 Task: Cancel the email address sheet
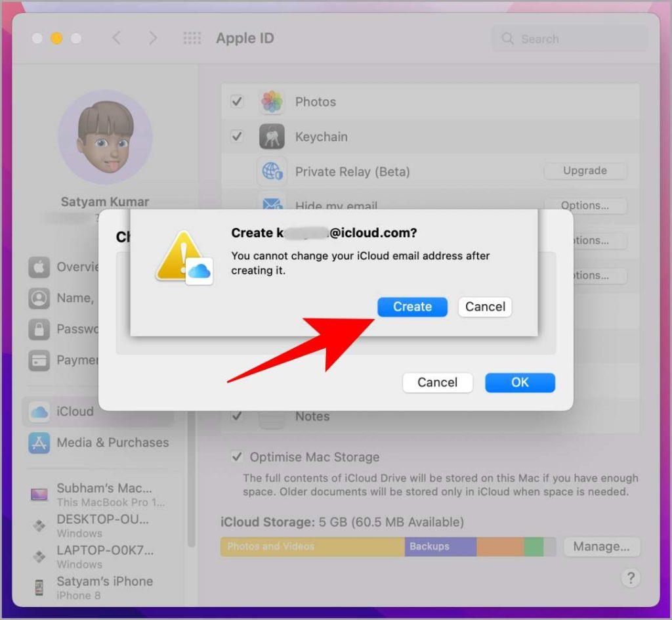coord(438,382)
